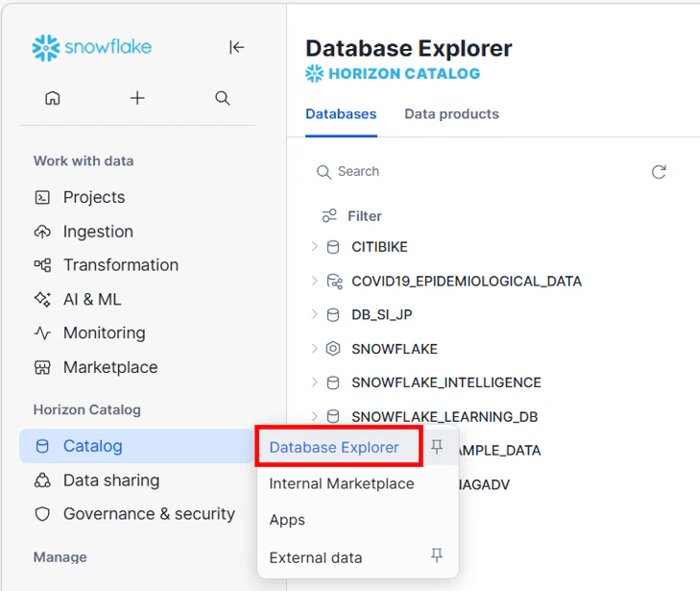Click the plus create icon
700x591 pixels.
[137, 98]
